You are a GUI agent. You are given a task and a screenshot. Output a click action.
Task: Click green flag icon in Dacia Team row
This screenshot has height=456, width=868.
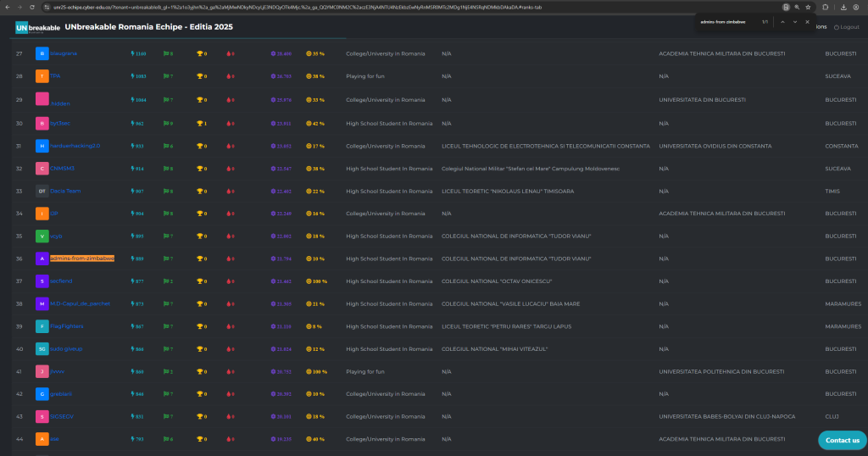pos(167,191)
